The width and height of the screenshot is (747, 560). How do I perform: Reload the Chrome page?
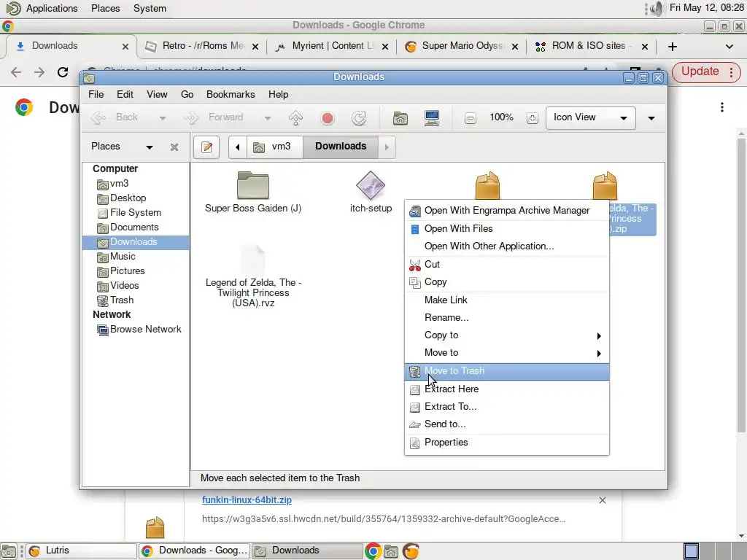(63, 72)
